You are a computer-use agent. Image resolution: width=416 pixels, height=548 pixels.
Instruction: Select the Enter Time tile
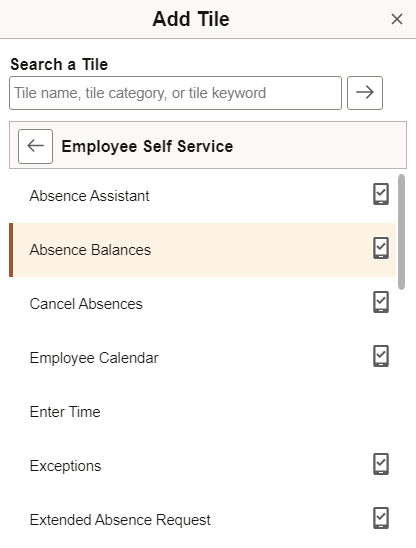(203, 412)
